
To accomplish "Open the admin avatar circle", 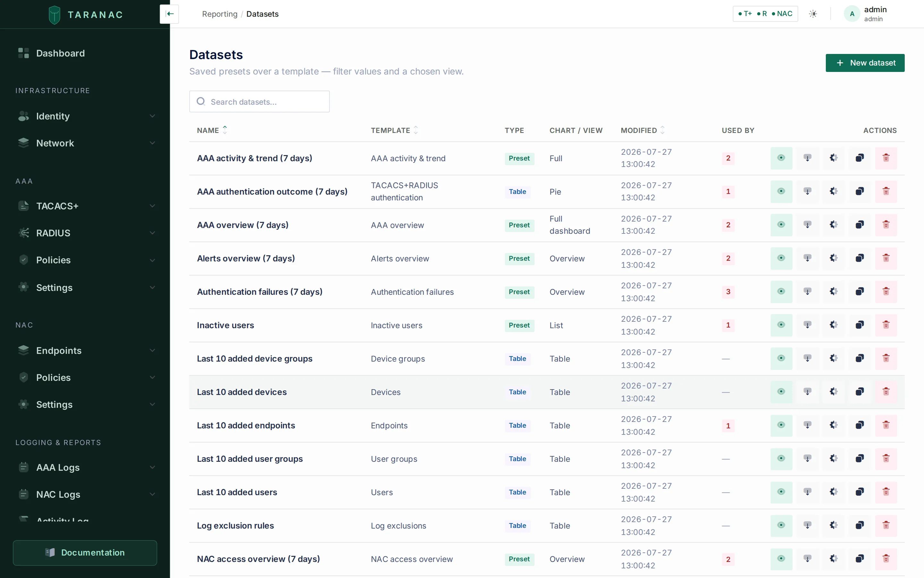I will point(852,14).
